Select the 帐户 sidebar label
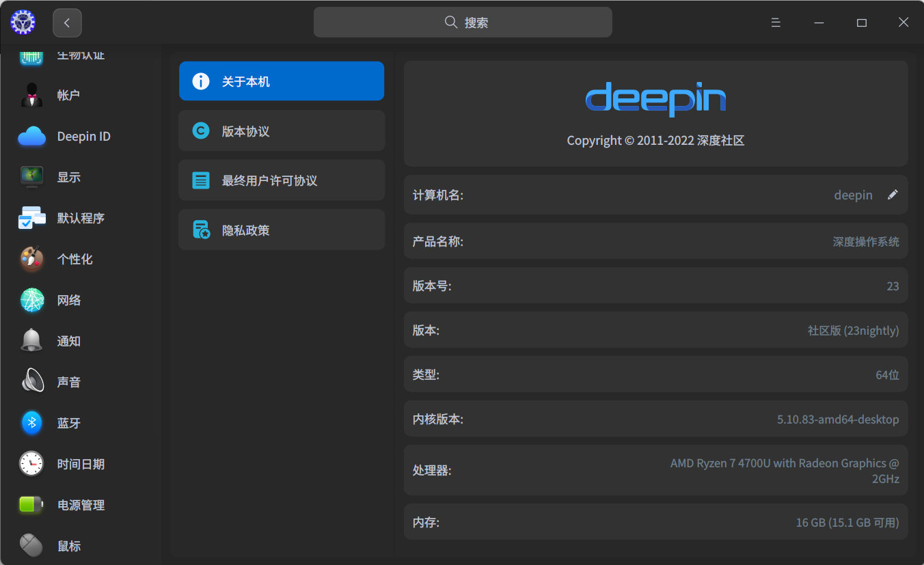This screenshot has height=565, width=924. [68, 95]
